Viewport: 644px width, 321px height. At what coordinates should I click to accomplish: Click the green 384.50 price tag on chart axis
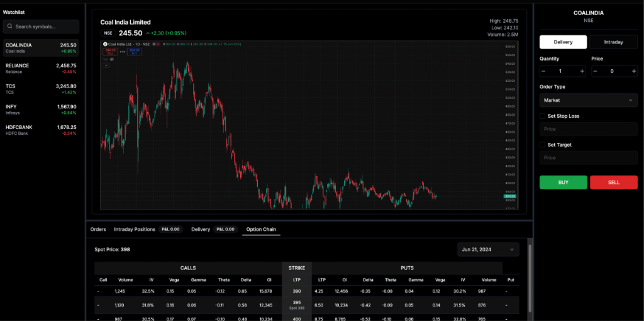point(509,196)
